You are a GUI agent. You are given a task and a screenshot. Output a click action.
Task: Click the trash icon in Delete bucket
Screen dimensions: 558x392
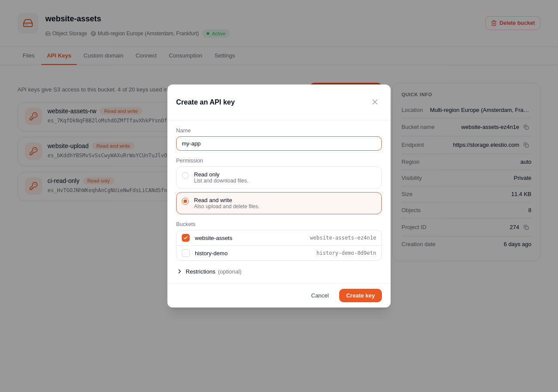494,23
